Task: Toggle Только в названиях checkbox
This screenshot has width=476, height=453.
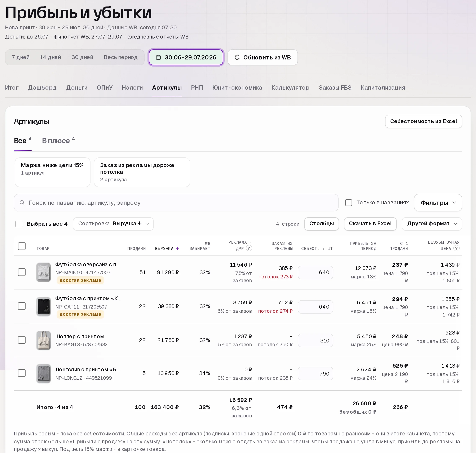Action: point(348,203)
